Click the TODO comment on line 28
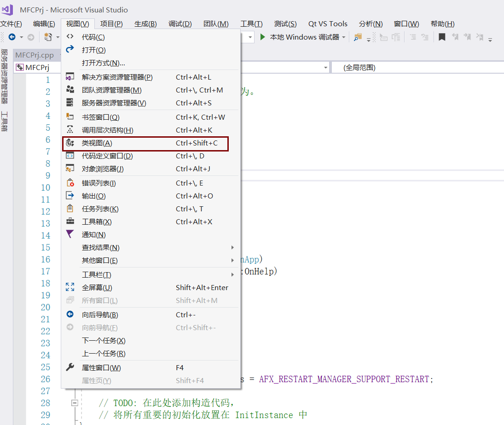This screenshot has width=504, height=425. click(166, 403)
